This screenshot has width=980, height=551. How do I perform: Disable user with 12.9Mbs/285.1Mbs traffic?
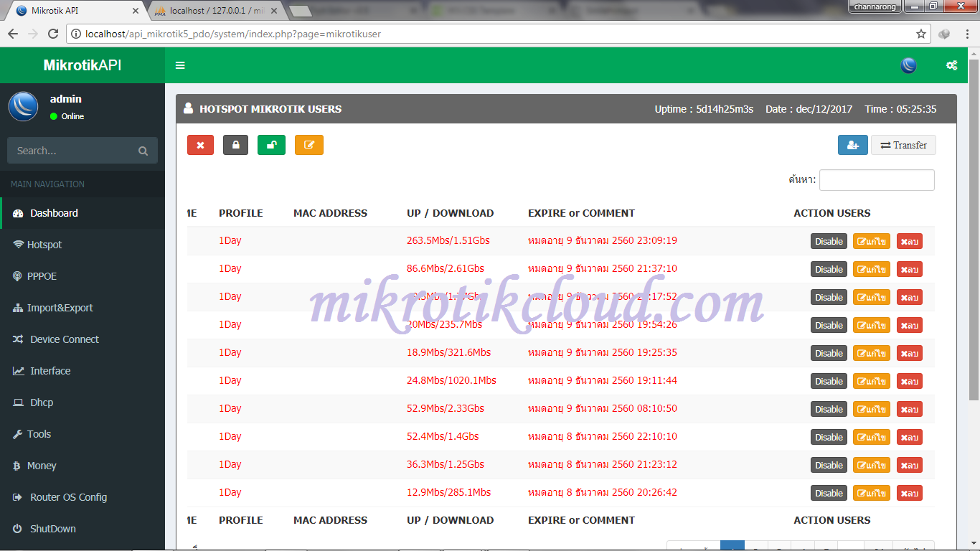coord(829,493)
